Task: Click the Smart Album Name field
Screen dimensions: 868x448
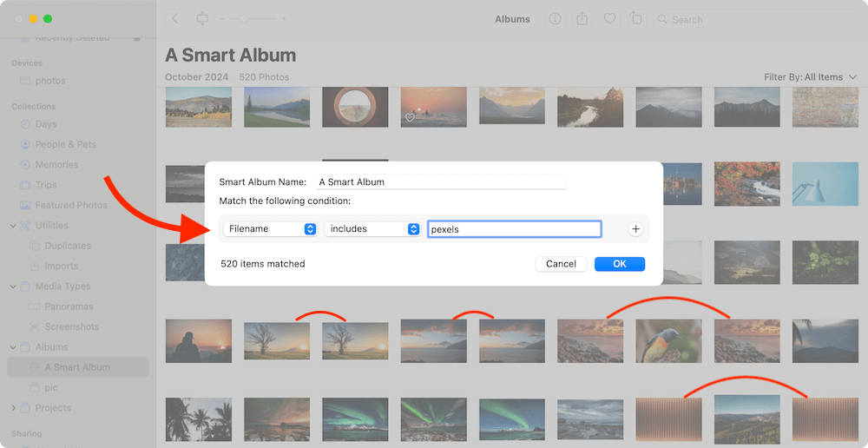Action: (441, 181)
